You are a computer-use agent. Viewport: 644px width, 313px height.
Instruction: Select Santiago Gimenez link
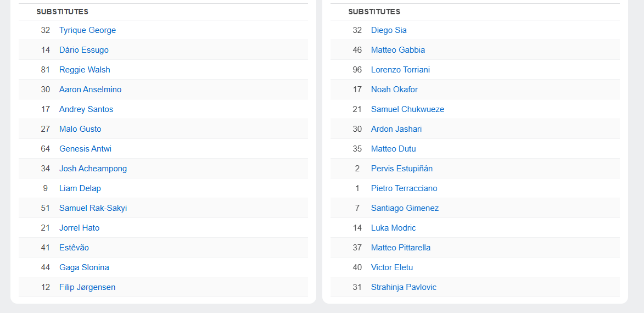pyautogui.click(x=405, y=208)
